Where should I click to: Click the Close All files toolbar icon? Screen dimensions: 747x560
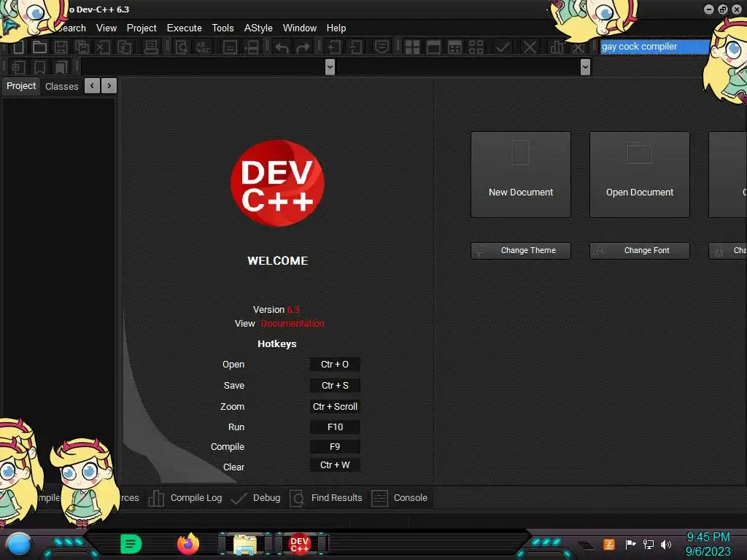click(x=124, y=47)
